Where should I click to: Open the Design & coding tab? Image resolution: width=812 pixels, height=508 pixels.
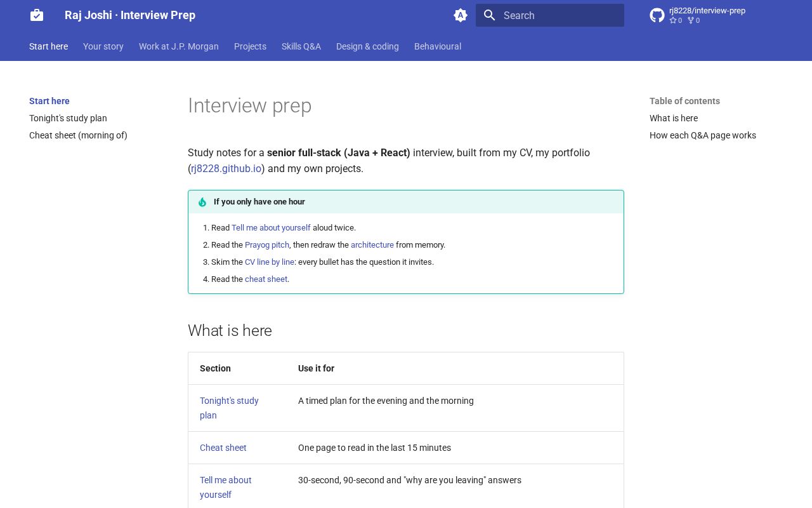[x=367, y=46]
